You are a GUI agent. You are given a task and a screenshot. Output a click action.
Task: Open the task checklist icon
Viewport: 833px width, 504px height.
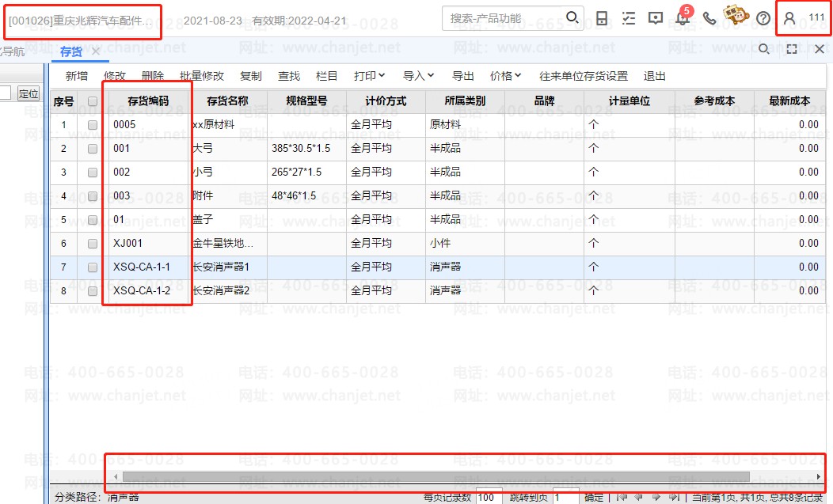(x=629, y=18)
